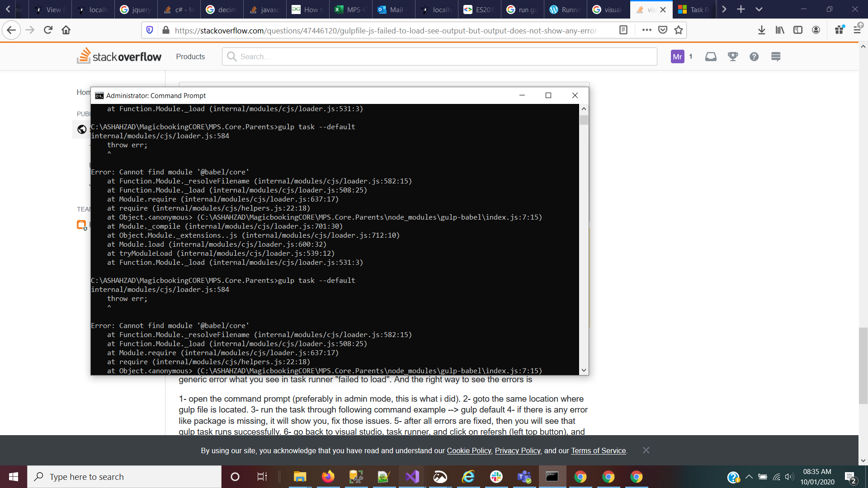The width and height of the screenshot is (868, 488).
Task: Open the Firefox downloads arrow icon
Action: click(762, 30)
